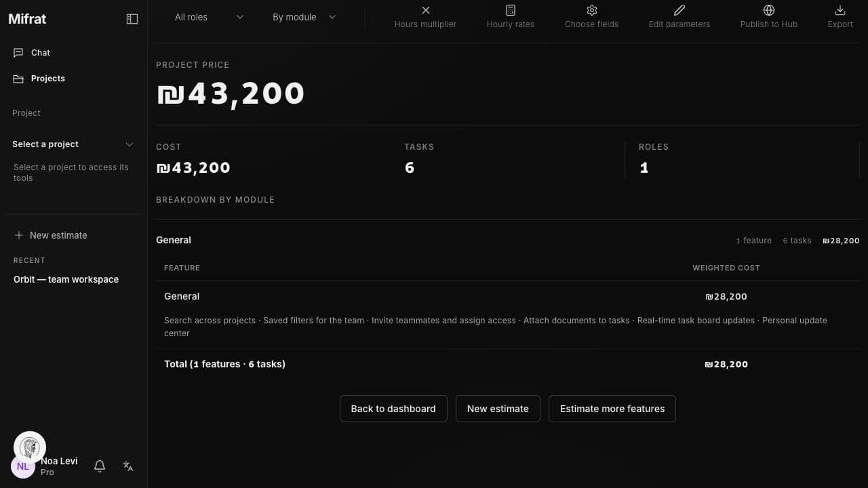Click the FEATURE column header

(182, 268)
